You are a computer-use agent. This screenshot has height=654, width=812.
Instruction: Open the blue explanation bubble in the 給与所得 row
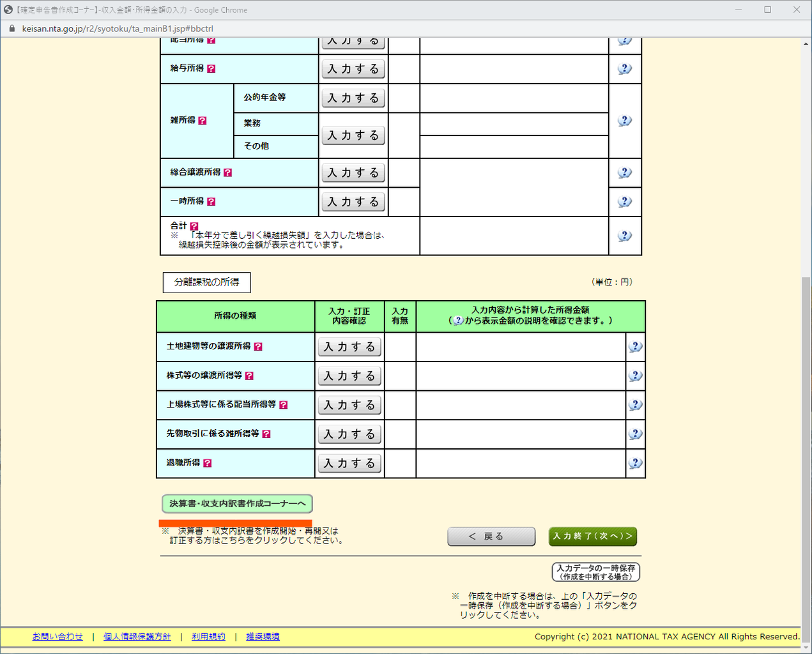(x=625, y=69)
